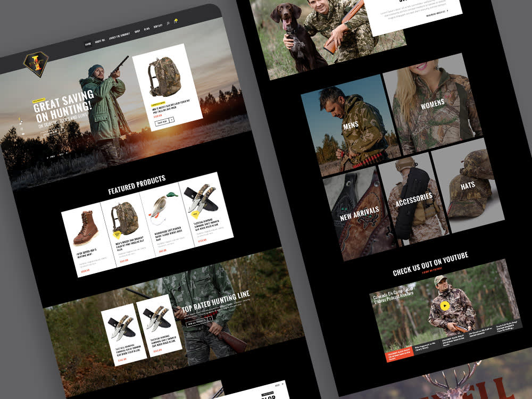Open the New Arrivals category tile
The image size is (532, 399).
tap(359, 214)
